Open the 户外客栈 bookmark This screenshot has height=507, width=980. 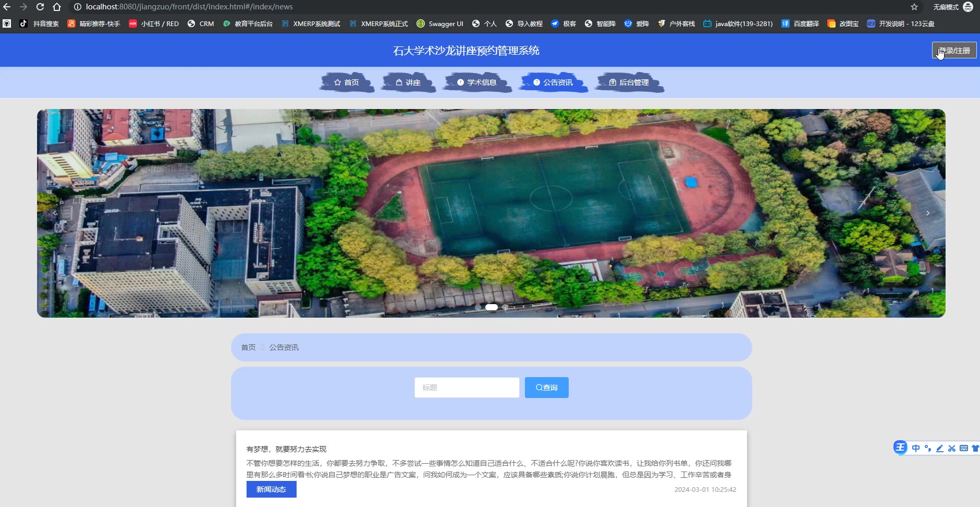pyautogui.click(x=676, y=23)
